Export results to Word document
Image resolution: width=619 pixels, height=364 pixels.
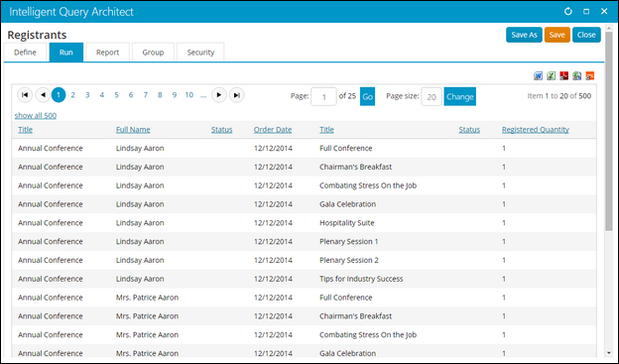(538, 75)
